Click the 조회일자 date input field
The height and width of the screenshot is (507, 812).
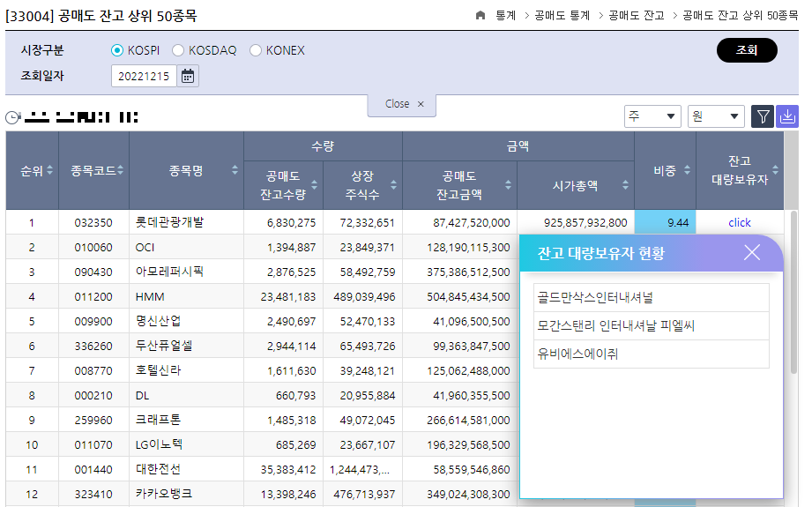144,76
